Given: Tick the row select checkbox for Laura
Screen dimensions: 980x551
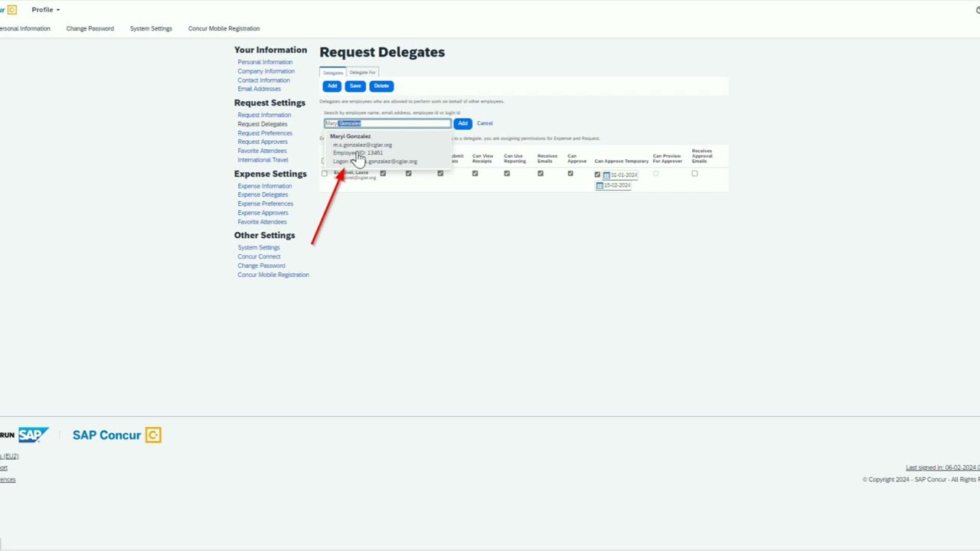Looking at the screenshot, I should coord(324,174).
